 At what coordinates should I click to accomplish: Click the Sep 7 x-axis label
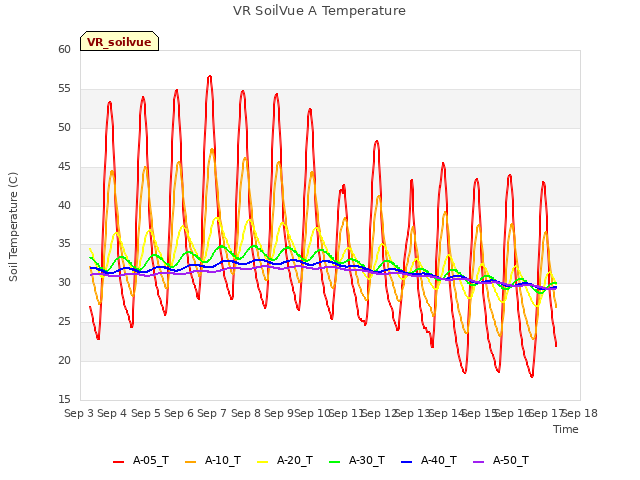[x=212, y=413]
